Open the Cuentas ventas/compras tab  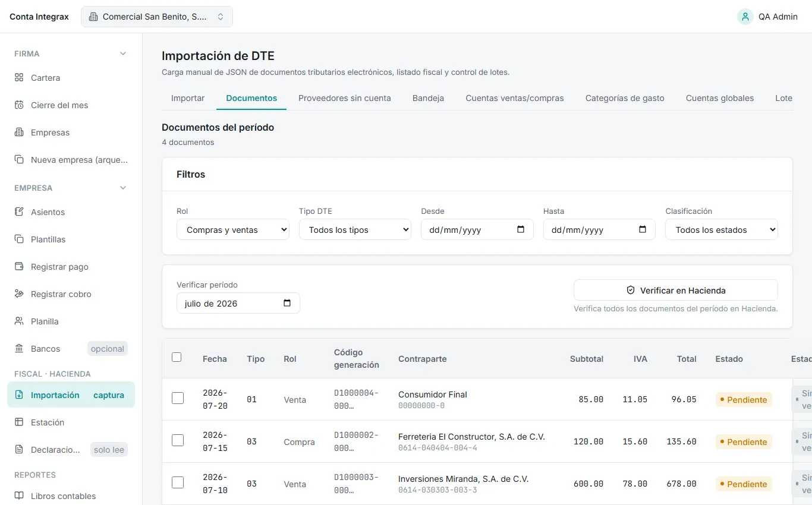pos(515,98)
